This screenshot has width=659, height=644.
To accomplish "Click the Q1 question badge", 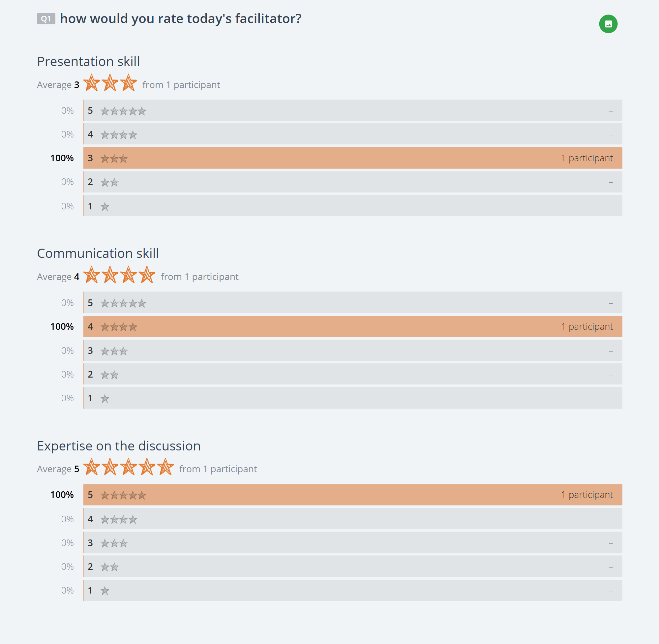I will (x=46, y=19).
